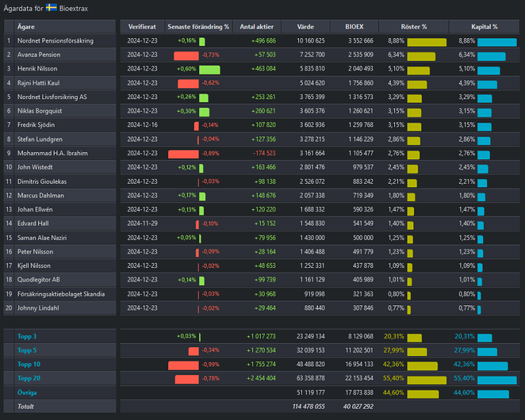The image size is (525, 420).
Task: Sort by the Antal aktier header
Action: tap(256, 27)
